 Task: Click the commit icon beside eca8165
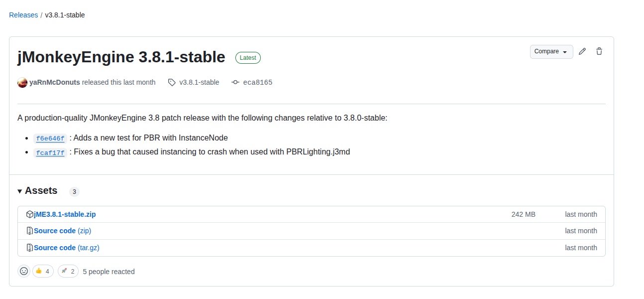pyautogui.click(x=235, y=83)
